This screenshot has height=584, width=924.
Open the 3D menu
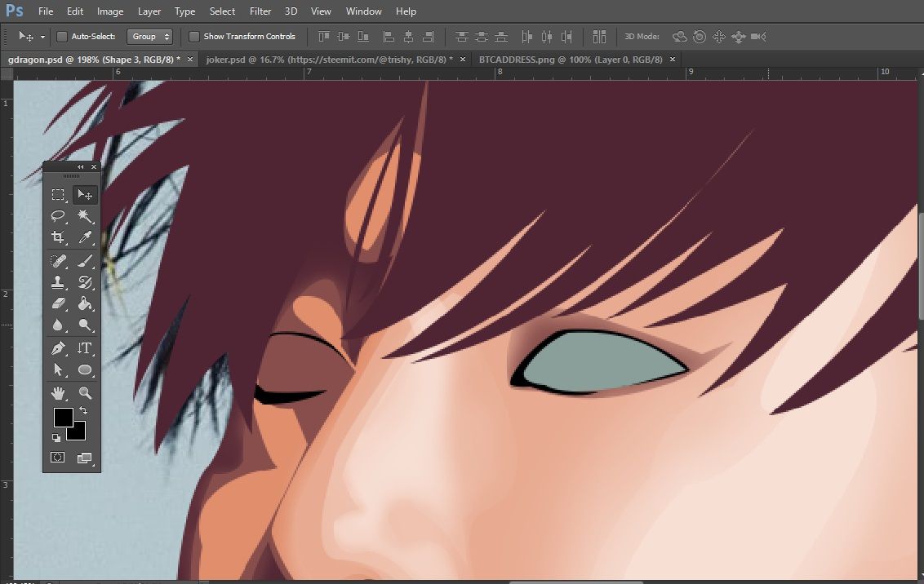(x=291, y=11)
